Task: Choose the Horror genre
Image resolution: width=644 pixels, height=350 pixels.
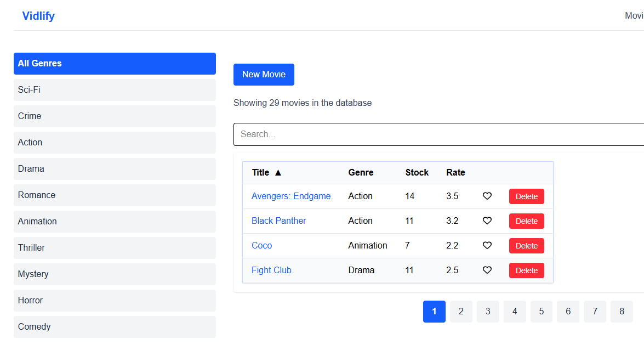Action: [x=115, y=300]
